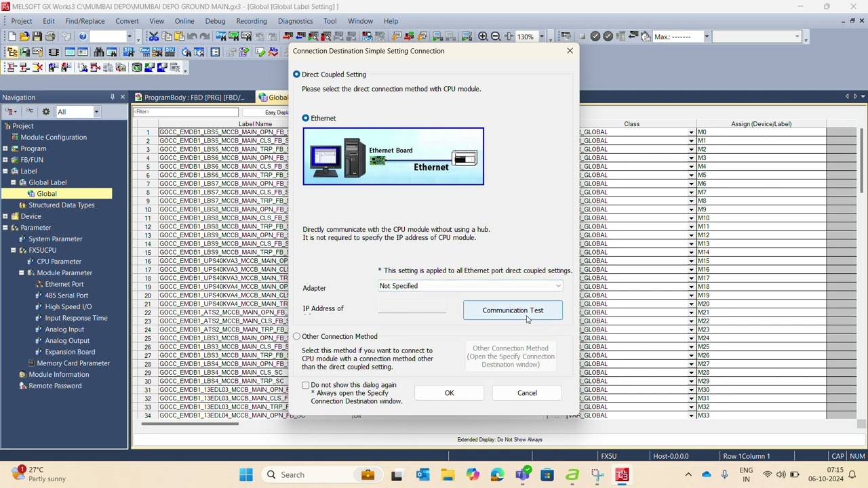Select Memory Card Parameter tree item
868x488 pixels.
73,363
